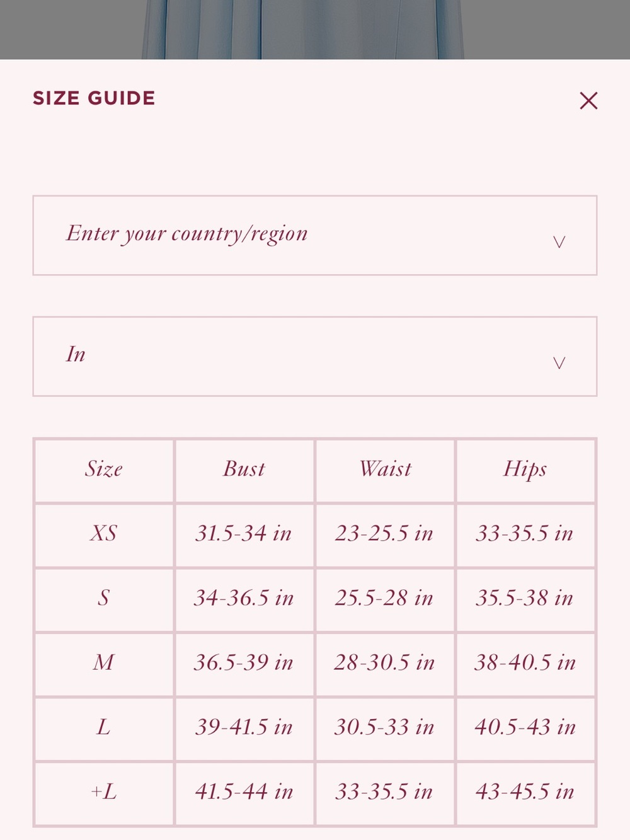The height and width of the screenshot is (840, 630).
Task: Click M waist value 28-30.5 in
Action: coord(384,663)
